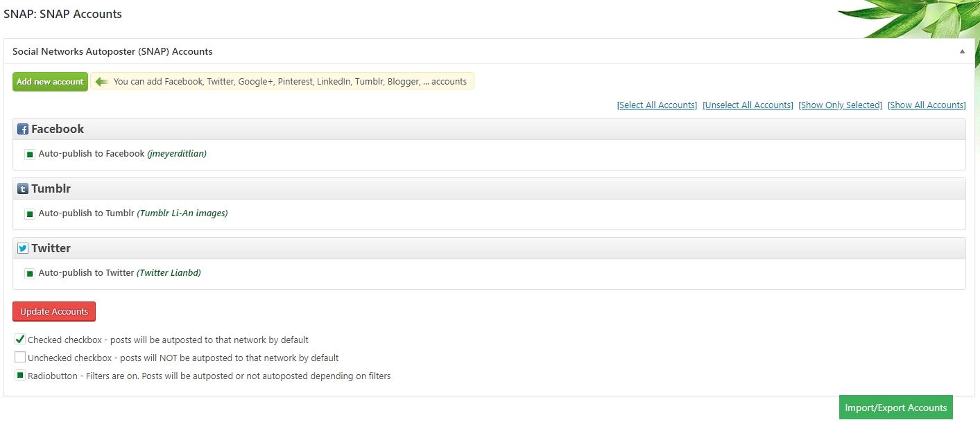
Task: Click Auto-publish to Tumblr label text
Action: click(x=86, y=213)
